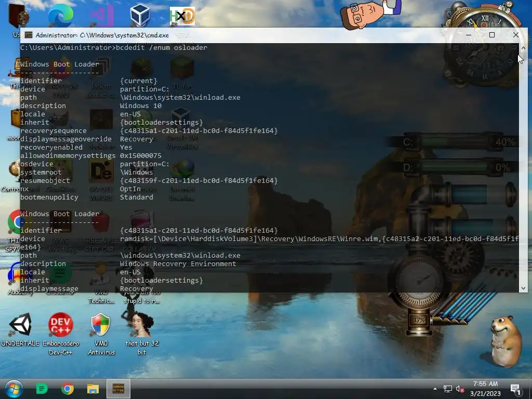Image resolution: width=532 pixels, height=399 pixels.
Task: Click the brass gauge reading 17%
Action: point(419,320)
